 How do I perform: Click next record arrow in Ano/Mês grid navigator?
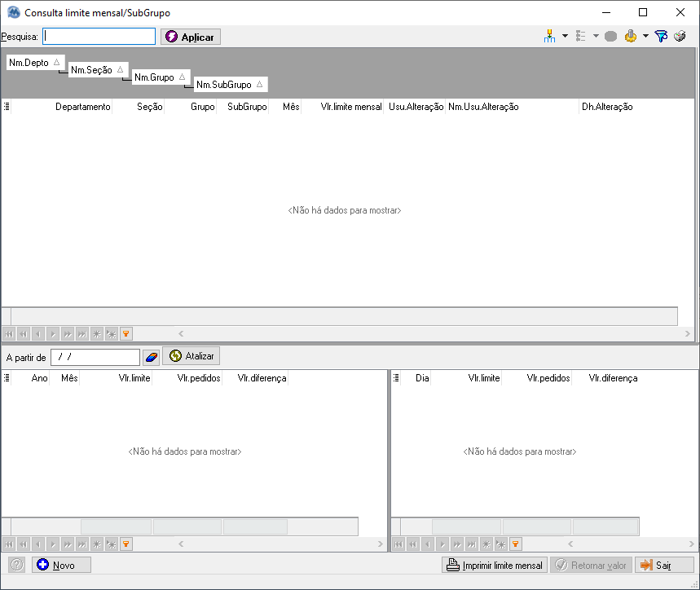(x=53, y=544)
